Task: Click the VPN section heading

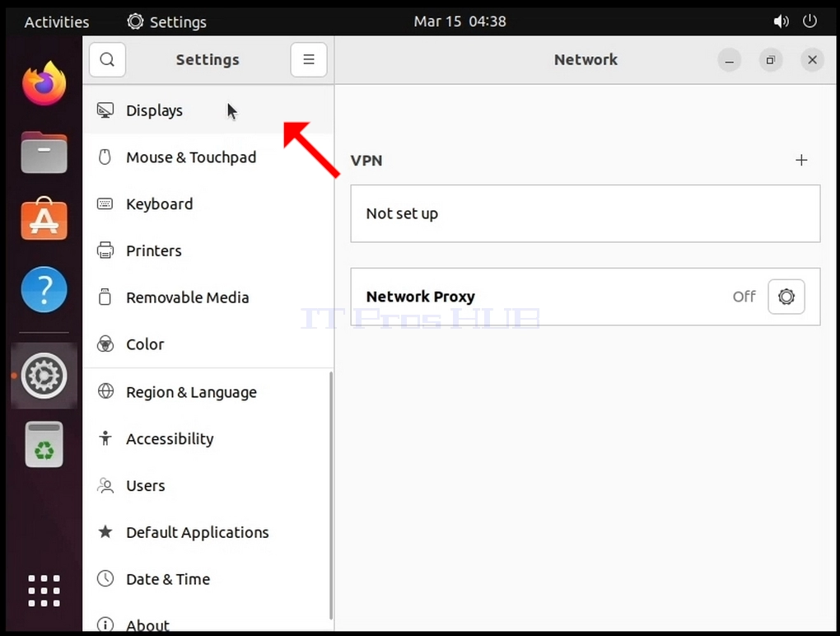Action: (x=366, y=160)
